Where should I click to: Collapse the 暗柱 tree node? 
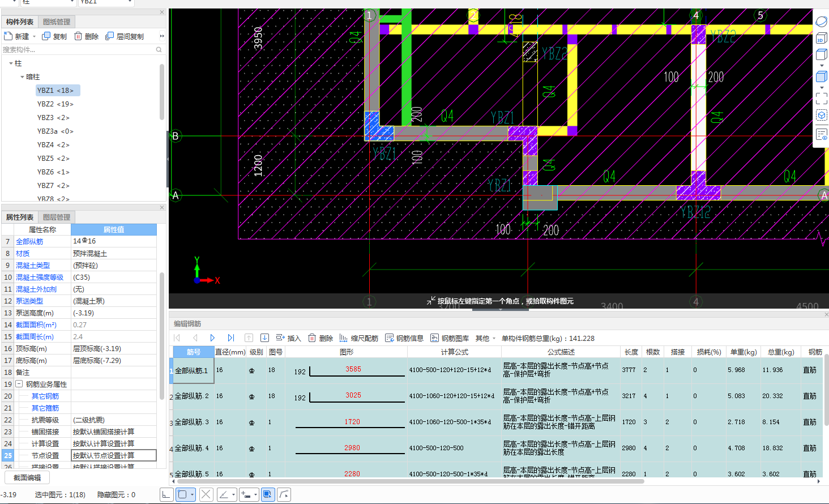tap(22, 77)
